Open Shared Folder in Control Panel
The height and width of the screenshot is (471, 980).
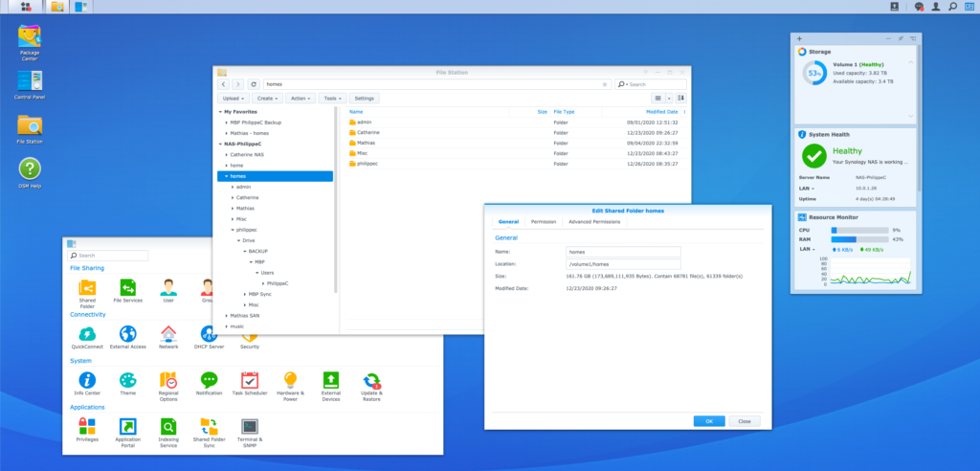87,293
